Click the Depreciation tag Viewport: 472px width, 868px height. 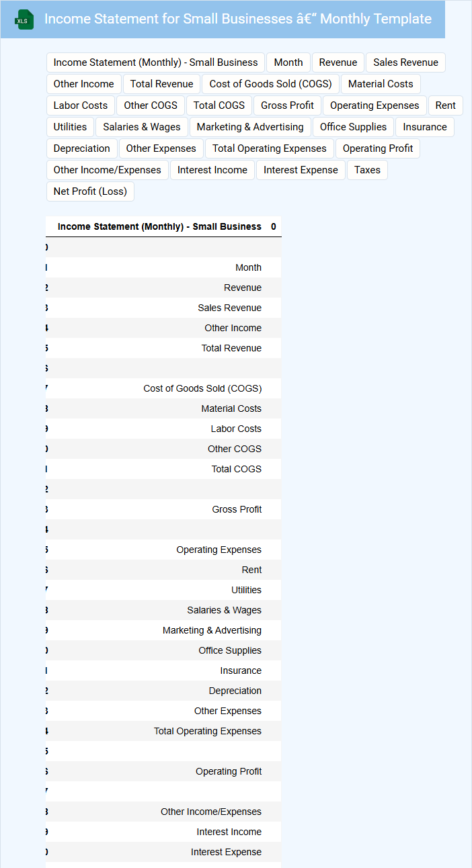pos(82,148)
